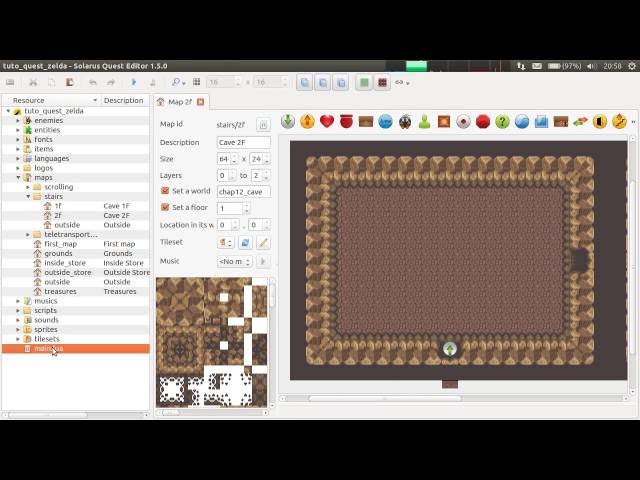Click the Description field containing Cave 2F
Image resolution: width=640 pixels, height=480 pixels.
click(244, 142)
